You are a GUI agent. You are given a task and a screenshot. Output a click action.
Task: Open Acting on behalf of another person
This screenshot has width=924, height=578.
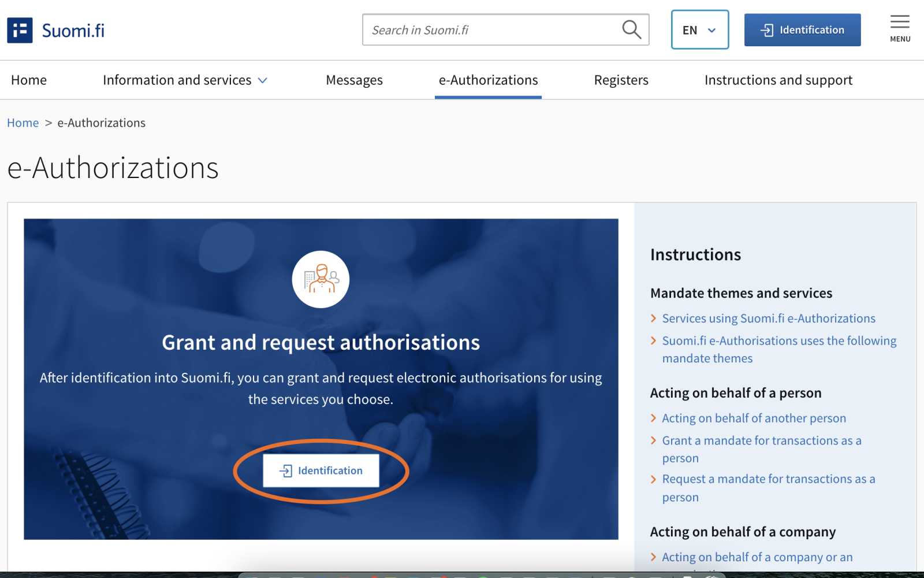(x=754, y=418)
